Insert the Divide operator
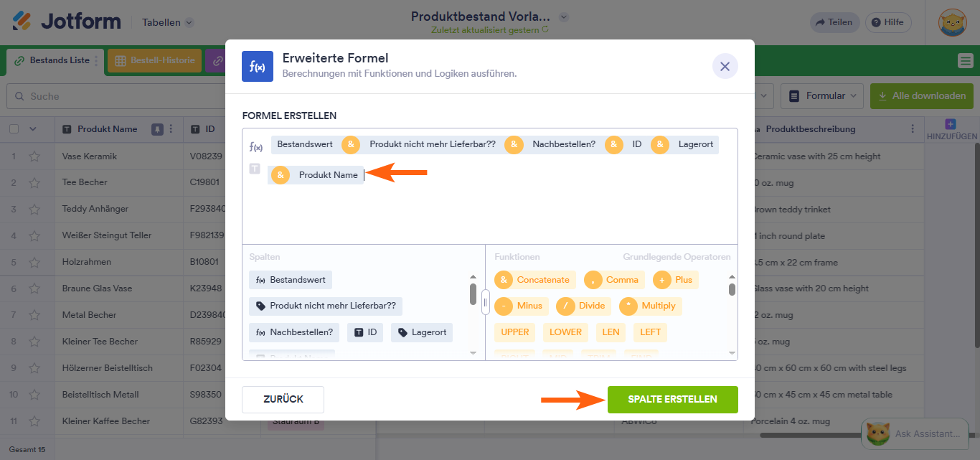The height and width of the screenshot is (460, 980). click(583, 306)
